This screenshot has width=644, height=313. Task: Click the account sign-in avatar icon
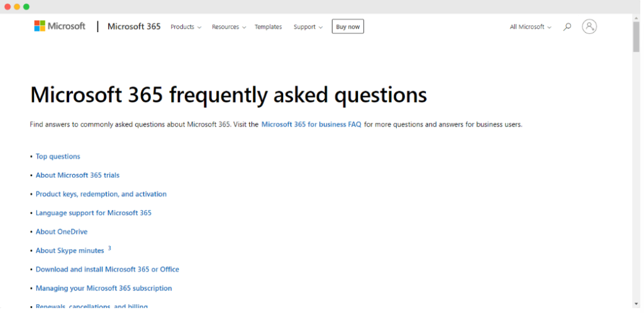589,26
